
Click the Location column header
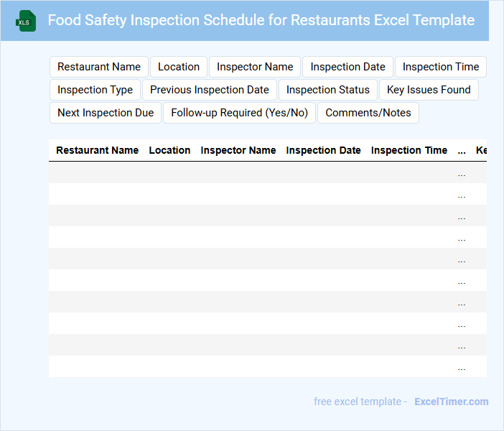click(x=169, y=150)
